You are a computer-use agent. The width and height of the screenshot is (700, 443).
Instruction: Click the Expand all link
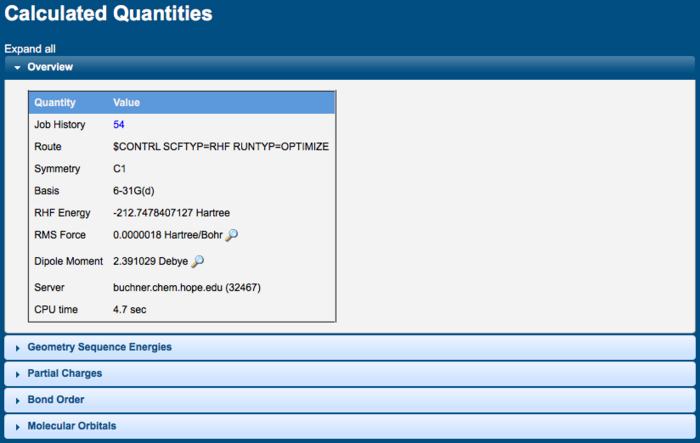click(x=28, y=48)
